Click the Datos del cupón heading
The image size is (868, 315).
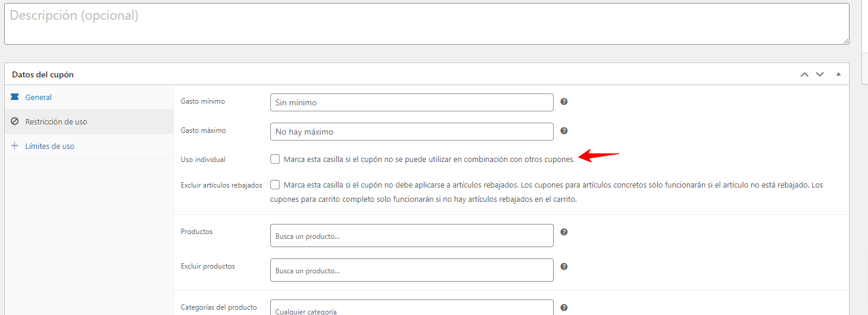(x=43, y=75)
